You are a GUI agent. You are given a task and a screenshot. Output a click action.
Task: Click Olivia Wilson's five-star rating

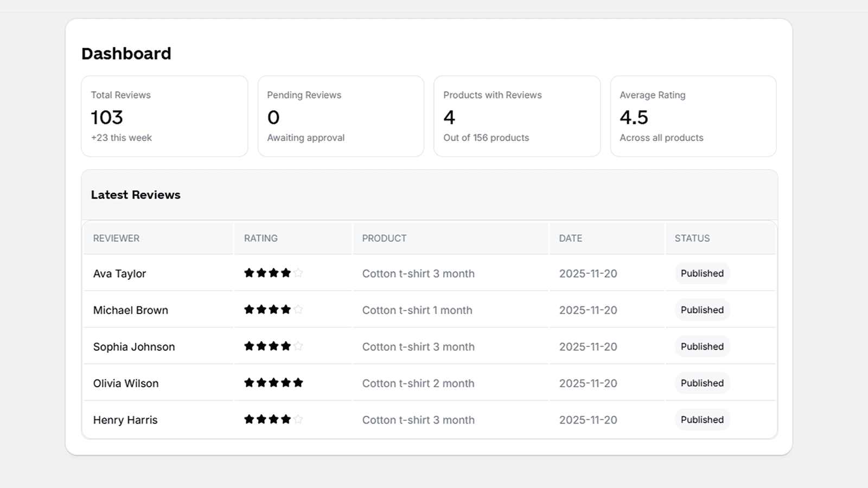[273, 383]
